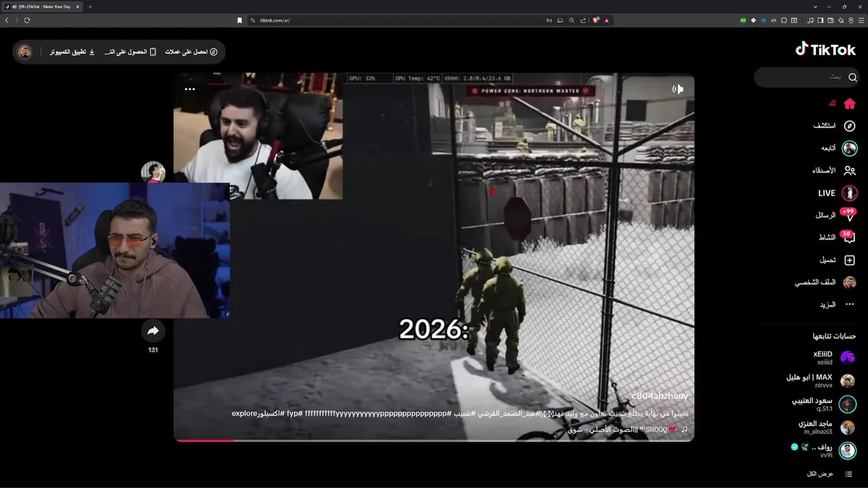Click the search magnifier icon
This screenshot has height=488, width=868.
852,77
